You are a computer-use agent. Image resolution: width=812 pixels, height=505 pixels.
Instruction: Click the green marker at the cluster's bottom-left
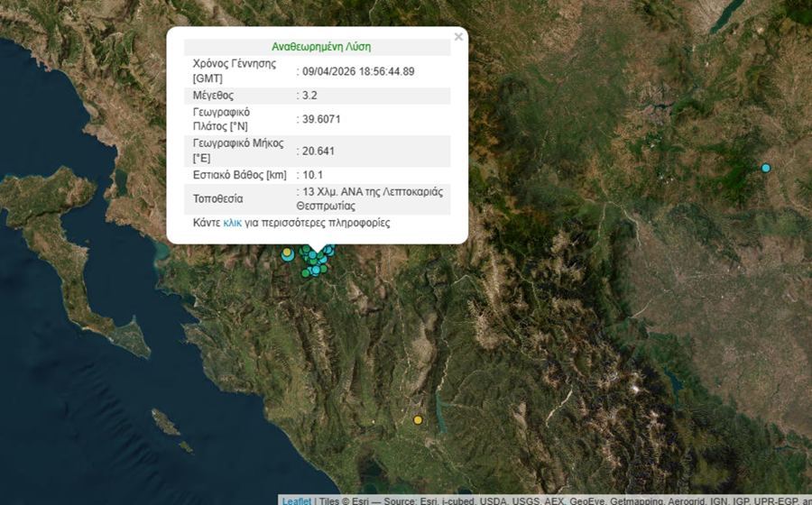pyautogui.click(x=306, y=273)
